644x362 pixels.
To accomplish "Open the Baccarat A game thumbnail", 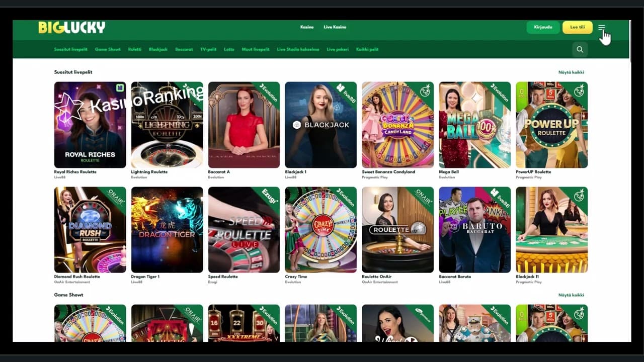I will [244, 125].
